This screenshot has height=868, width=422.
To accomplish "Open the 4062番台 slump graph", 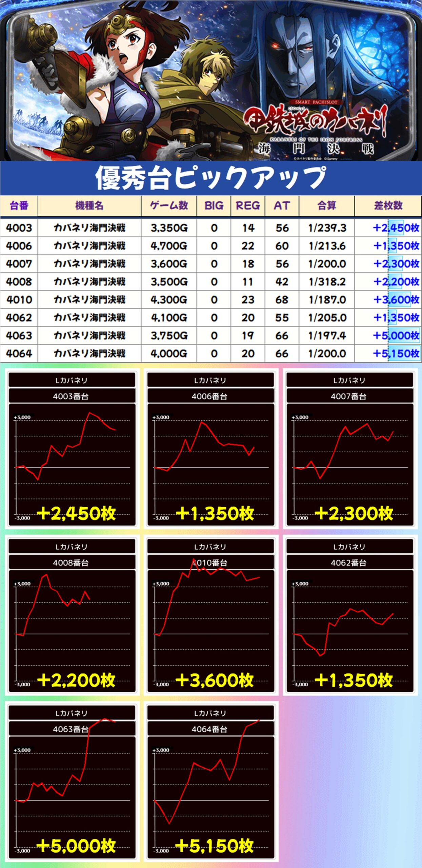I will pos(350,615).
